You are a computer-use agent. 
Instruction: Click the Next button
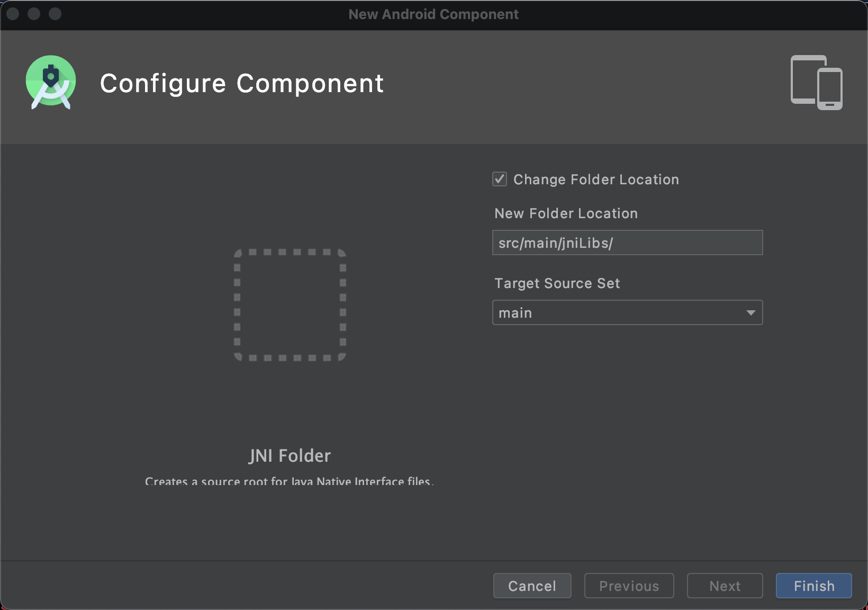pos(725,586)
